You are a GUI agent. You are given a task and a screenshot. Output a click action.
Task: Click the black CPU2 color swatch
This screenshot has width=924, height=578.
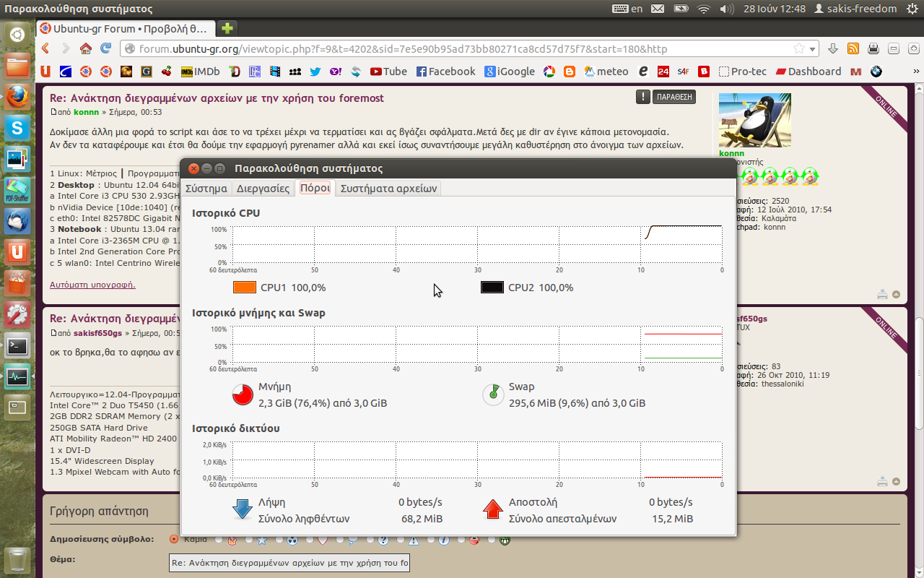[492, 288]
